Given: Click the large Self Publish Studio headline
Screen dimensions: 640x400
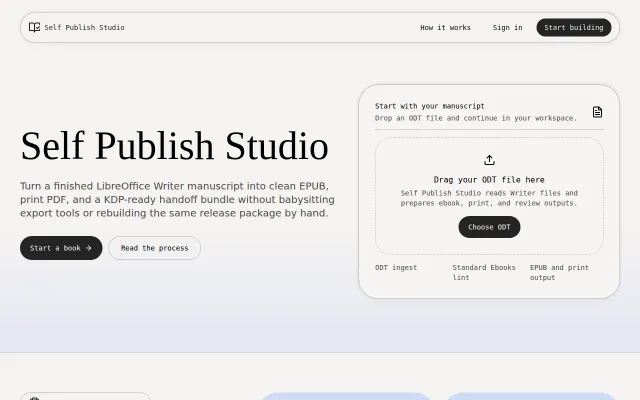Looking at the screenshot, I should [x=174, y=146].
